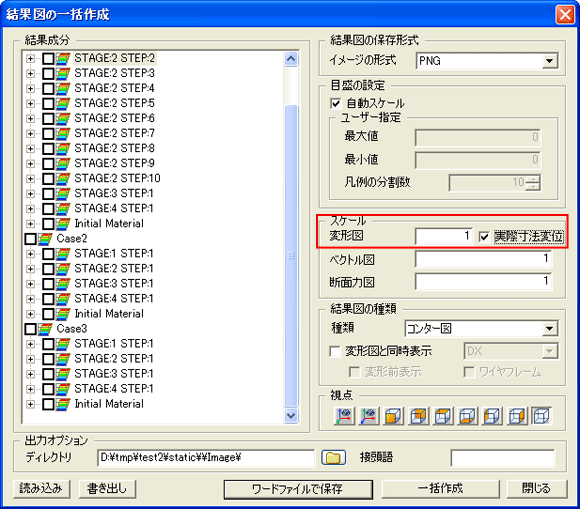580x509 pixels.
Task: Click the first axis viewpoint icon
Action: pyautogui.click(x=344, y=416)
